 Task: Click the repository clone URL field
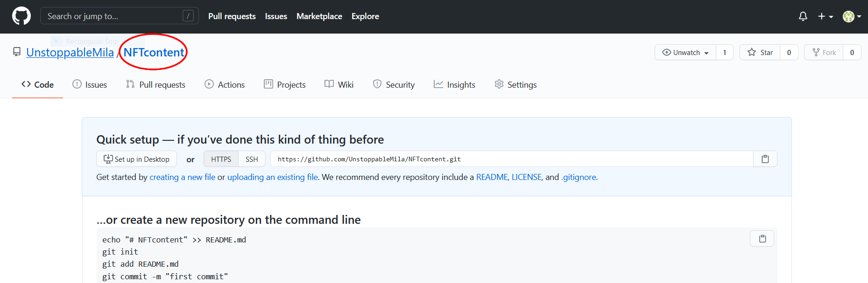click(512, 159)
